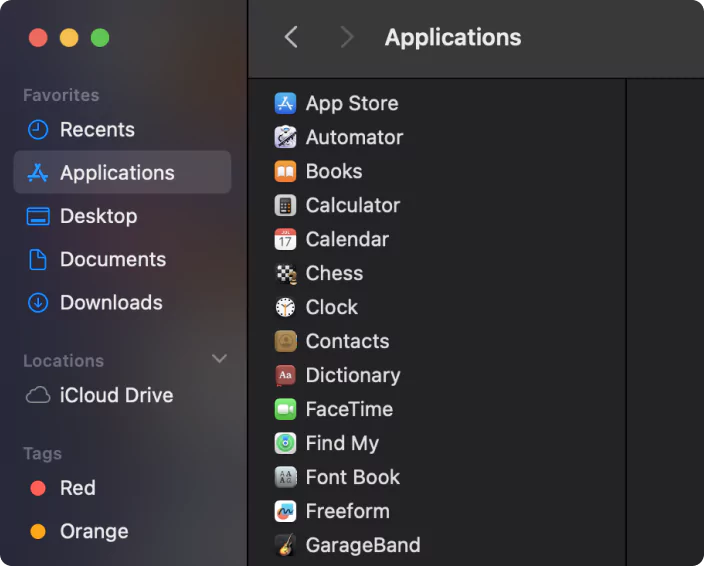Select the "App Store" file name

click(x=352, y=104)
